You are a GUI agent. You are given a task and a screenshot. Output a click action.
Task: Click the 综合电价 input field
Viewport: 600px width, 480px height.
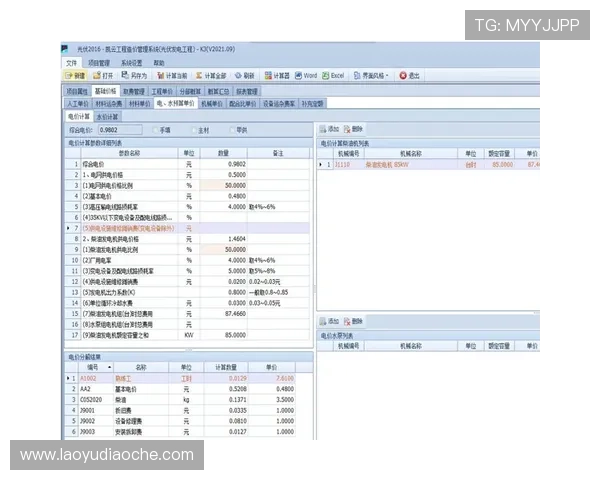(120, 130)
